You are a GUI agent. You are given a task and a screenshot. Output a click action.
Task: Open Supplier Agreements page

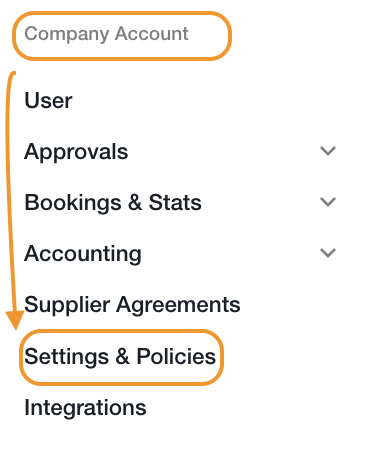point(132,305)
